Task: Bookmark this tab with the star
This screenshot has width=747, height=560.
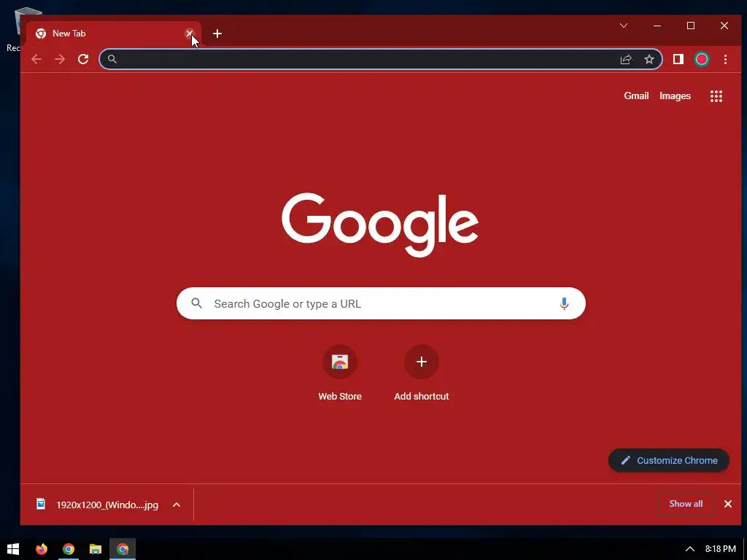Action: pos(649,59)
